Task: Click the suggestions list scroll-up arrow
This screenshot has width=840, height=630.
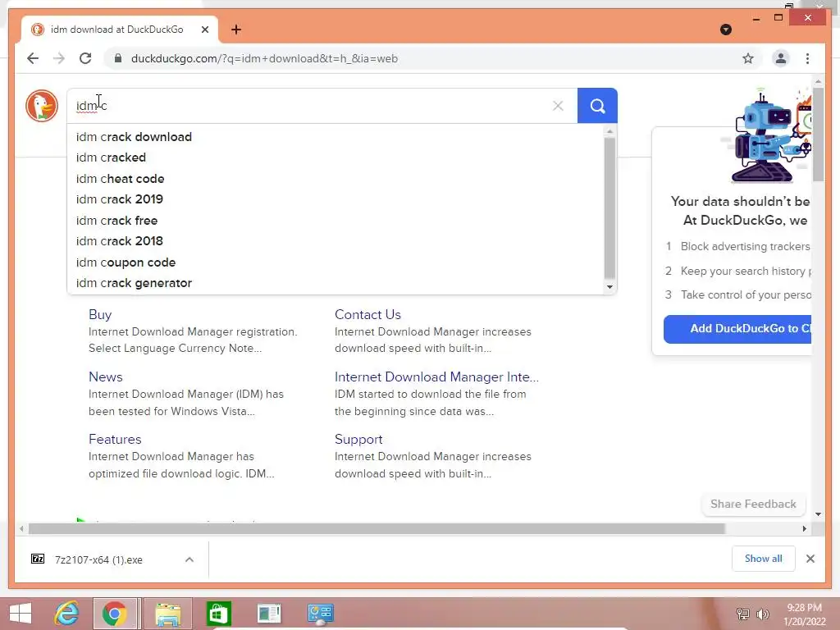Action: (x=609, y=131)
